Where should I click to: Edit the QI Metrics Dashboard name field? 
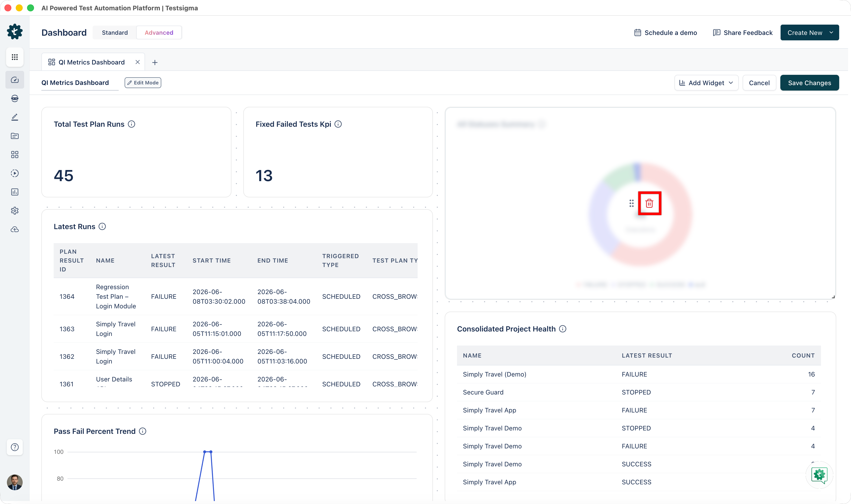pyautogui.click(x=80, y=83)
